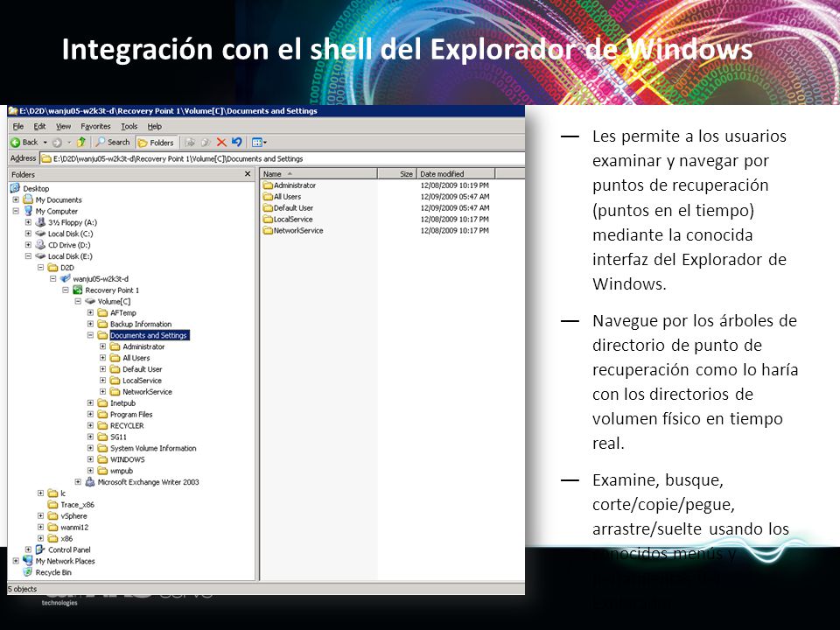The width and height of the screenshot is (840, 630).
Task: Select NetworkService folder in file list
Action: (x=297, y=230)
